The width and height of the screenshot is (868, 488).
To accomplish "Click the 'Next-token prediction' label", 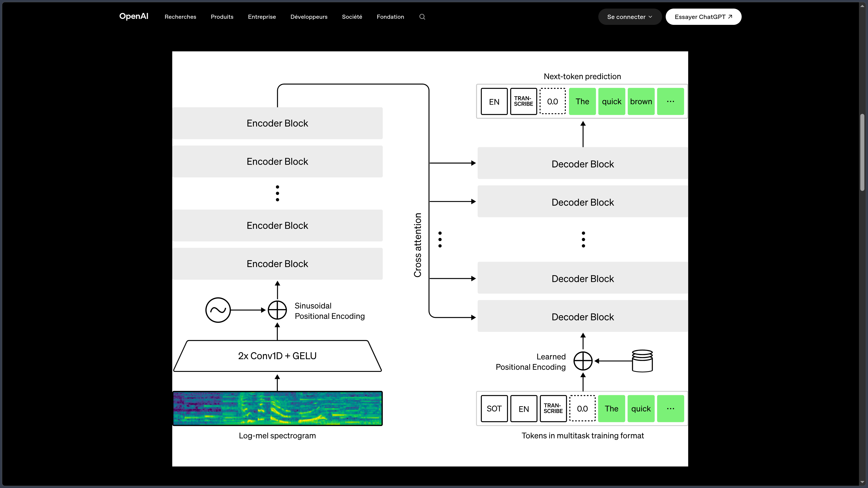I will (x=582, y=76).
